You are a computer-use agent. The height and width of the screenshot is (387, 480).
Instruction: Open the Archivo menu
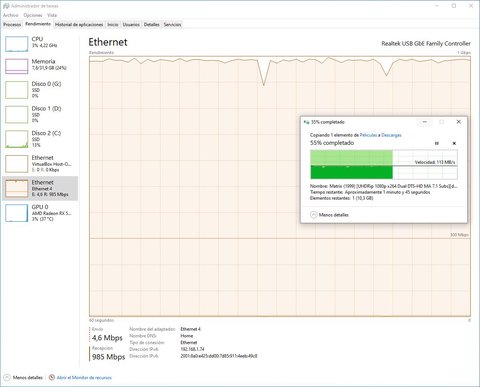coord(11,15)
